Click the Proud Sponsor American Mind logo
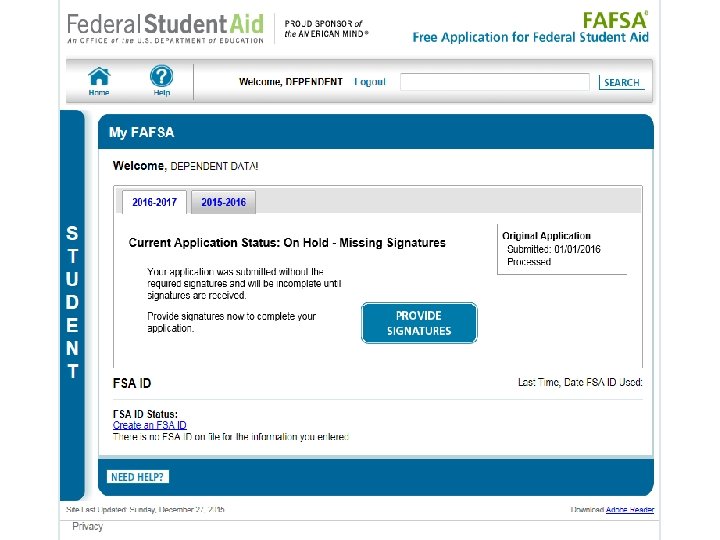The width and height of the screenshot is (720, 540). pyautogui.click(x=326, y=28)
